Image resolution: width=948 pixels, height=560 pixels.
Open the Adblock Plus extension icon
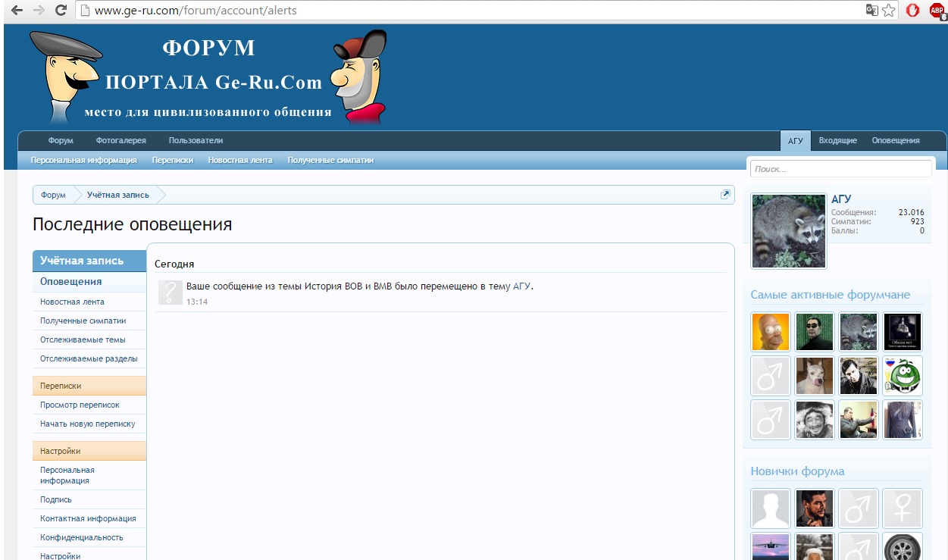tap(937, 11)
